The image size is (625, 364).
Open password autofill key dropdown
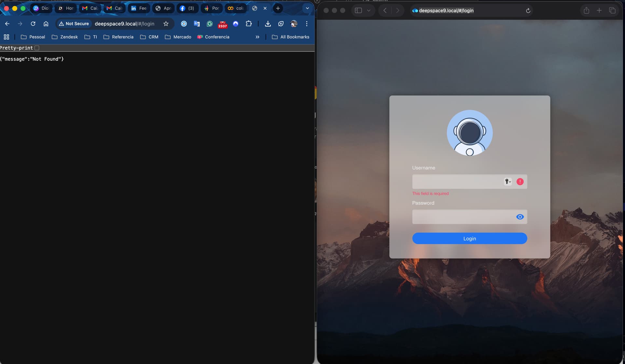pos(508,182)
